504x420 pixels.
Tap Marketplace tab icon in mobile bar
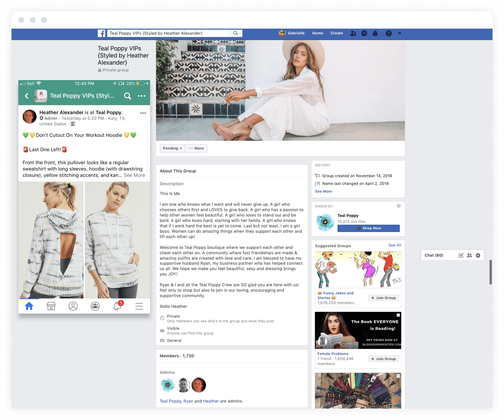tap(51, 306)
